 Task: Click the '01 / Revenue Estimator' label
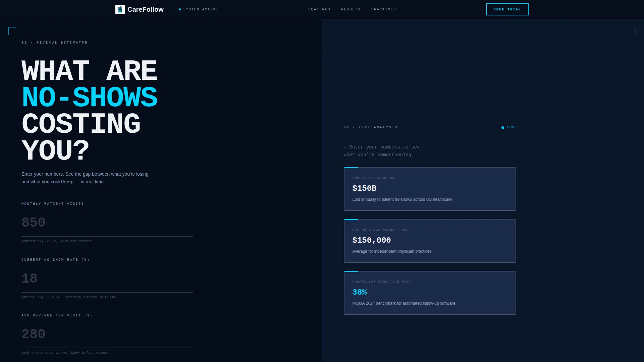54,43
